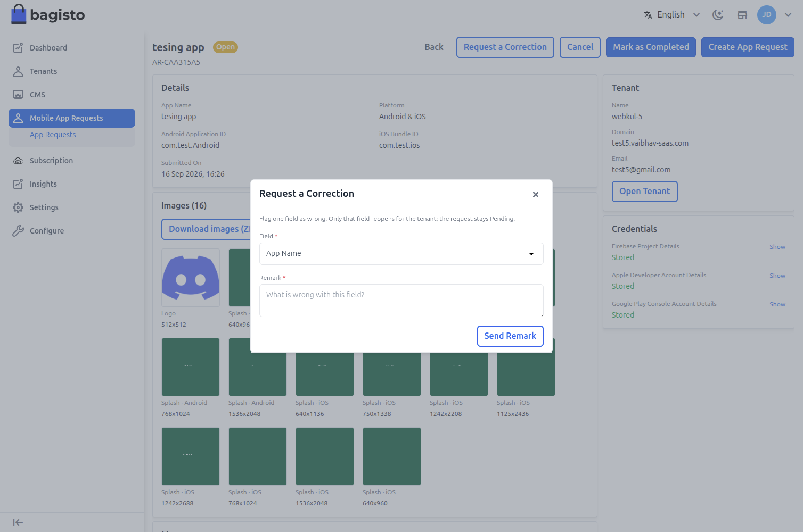Open the App Requests submenu item
Screen dimensions: 803x532
point(53,135)
